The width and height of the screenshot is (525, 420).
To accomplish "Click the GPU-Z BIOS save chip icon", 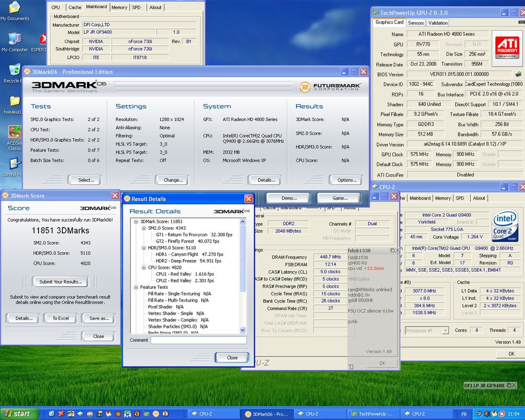I will pos(518,74).
